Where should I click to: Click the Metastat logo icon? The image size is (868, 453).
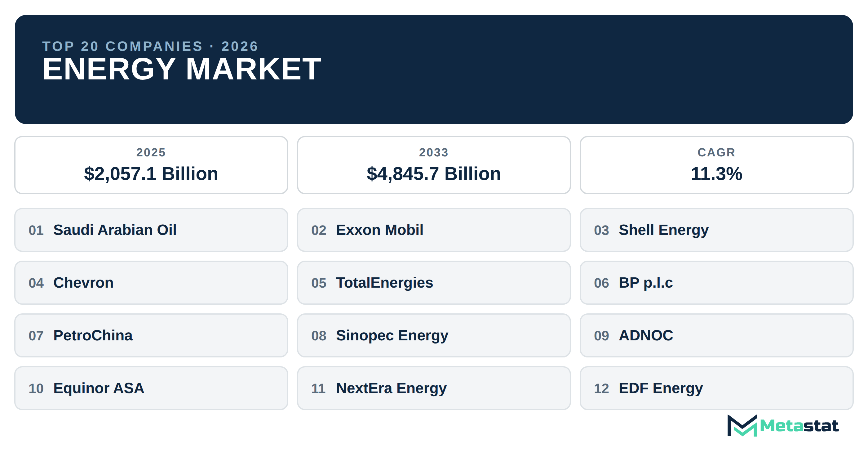pyautogui.click(x=742, y=425)
